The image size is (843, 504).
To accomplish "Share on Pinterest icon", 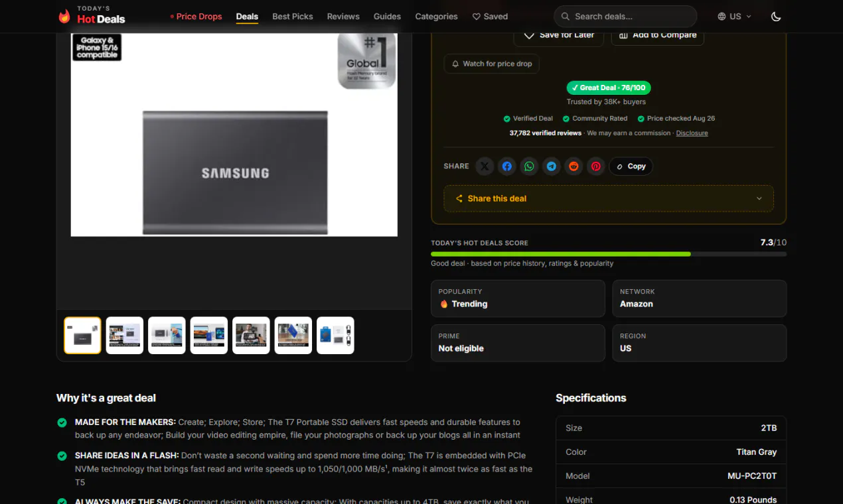I will click(x=596, y=166).
